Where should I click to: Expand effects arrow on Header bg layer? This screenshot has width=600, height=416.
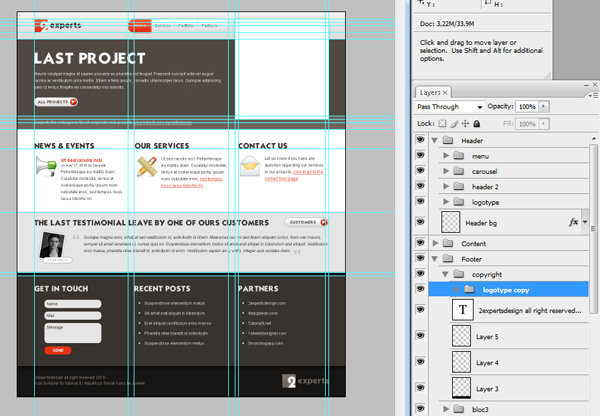585,222
